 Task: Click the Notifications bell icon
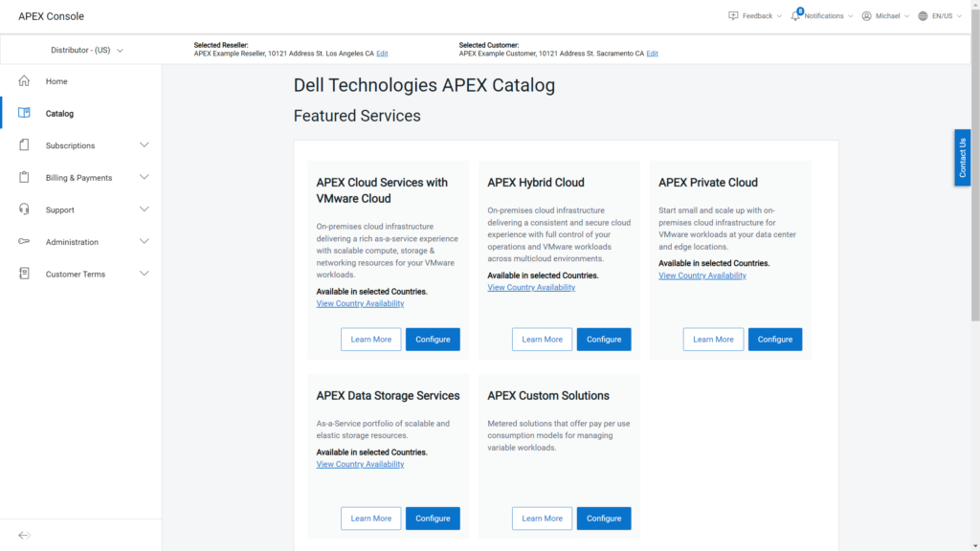tap(795, 15)
